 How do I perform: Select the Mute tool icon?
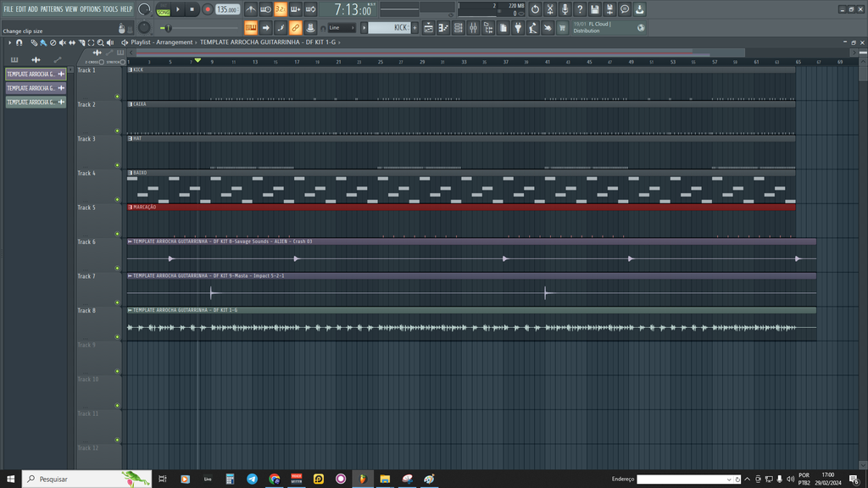63,42
